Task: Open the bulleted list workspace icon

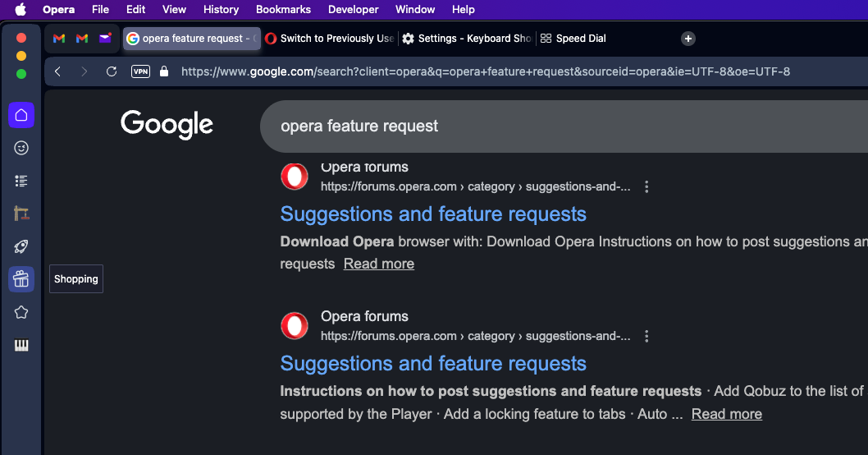Action: pos(21,181)
